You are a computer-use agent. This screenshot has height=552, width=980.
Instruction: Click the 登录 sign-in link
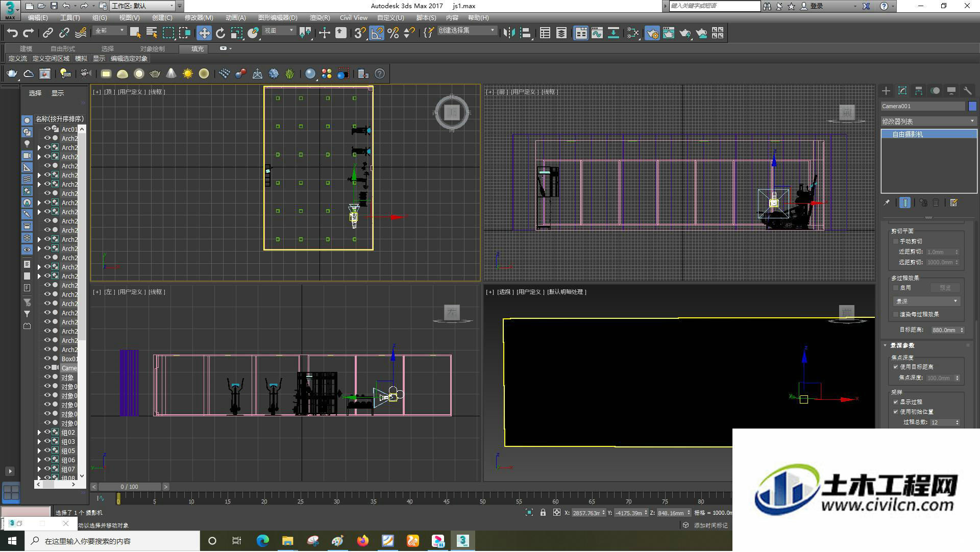pyautogui.click(x=817, y=6)
